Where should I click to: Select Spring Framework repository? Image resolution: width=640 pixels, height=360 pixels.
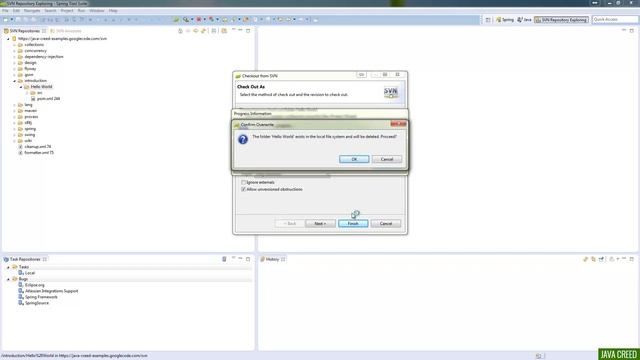pyautogui.click(x=41, y=297)
